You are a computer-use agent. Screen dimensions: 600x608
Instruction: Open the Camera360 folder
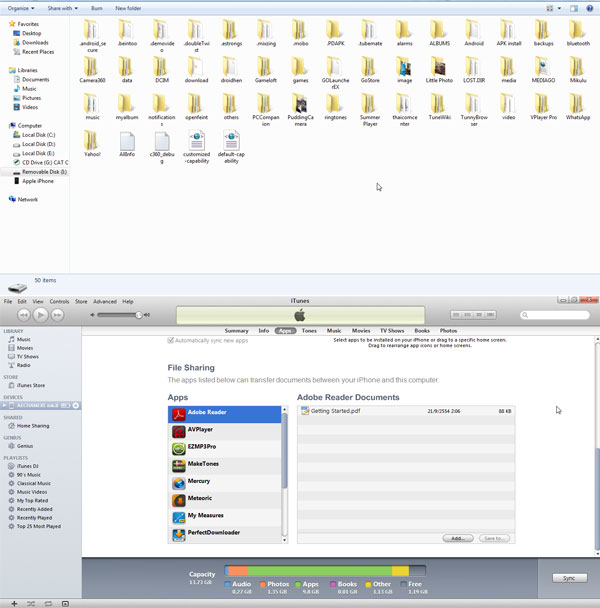click(x=92, y=71)
